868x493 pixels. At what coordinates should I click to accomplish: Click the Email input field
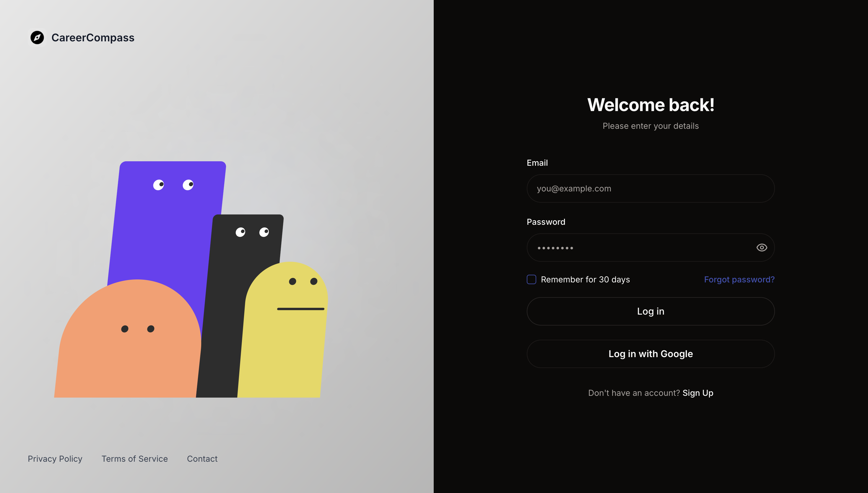(650, 188)
